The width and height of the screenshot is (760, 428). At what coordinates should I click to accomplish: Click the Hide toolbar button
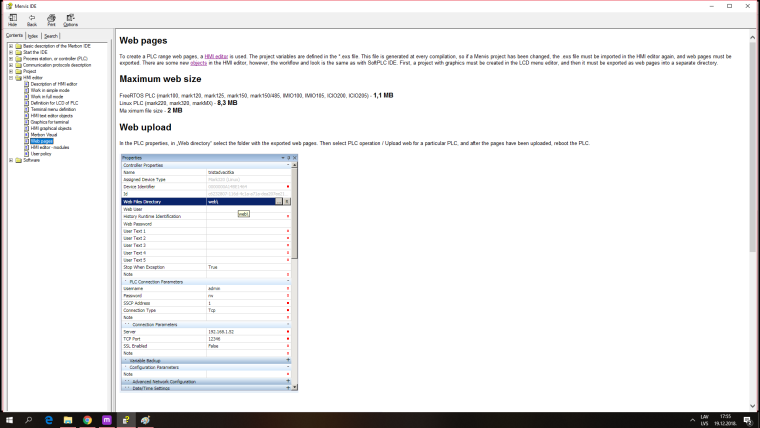[13, 20]
